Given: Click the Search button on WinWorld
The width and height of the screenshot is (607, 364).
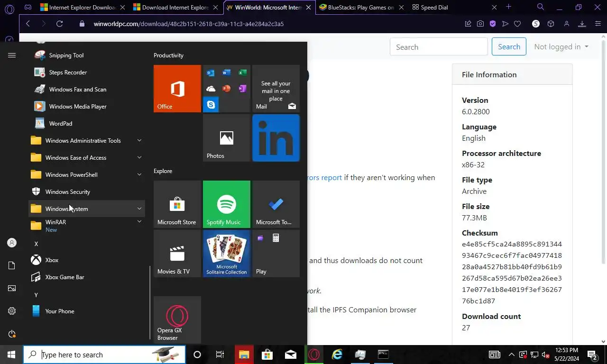Looking at the screenshot, I should (509, 46).
